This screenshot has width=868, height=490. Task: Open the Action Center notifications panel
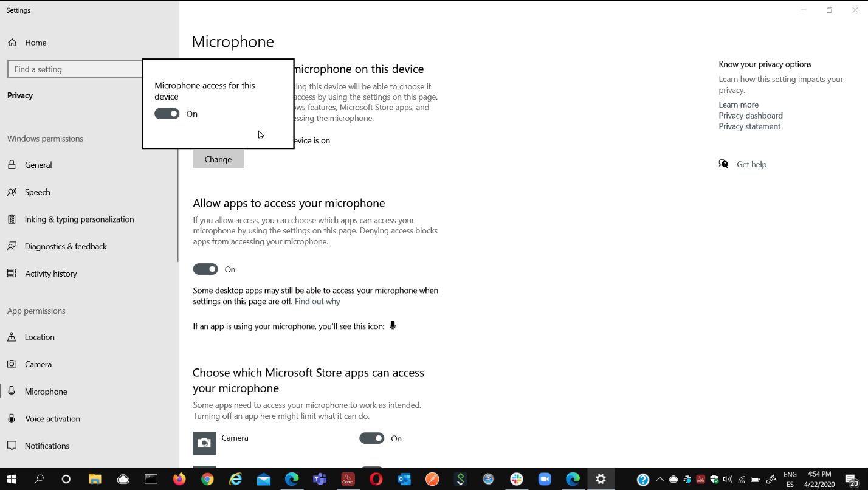coord(851,479)
